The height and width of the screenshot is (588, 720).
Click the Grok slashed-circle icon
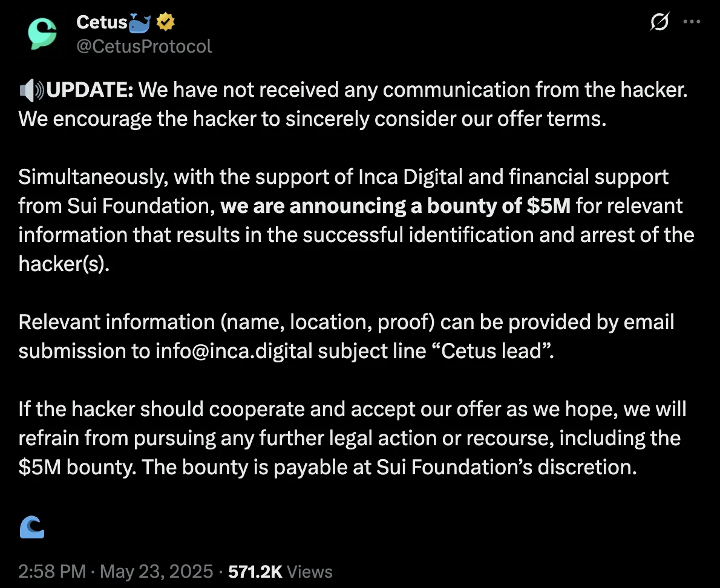coord(659,22)
